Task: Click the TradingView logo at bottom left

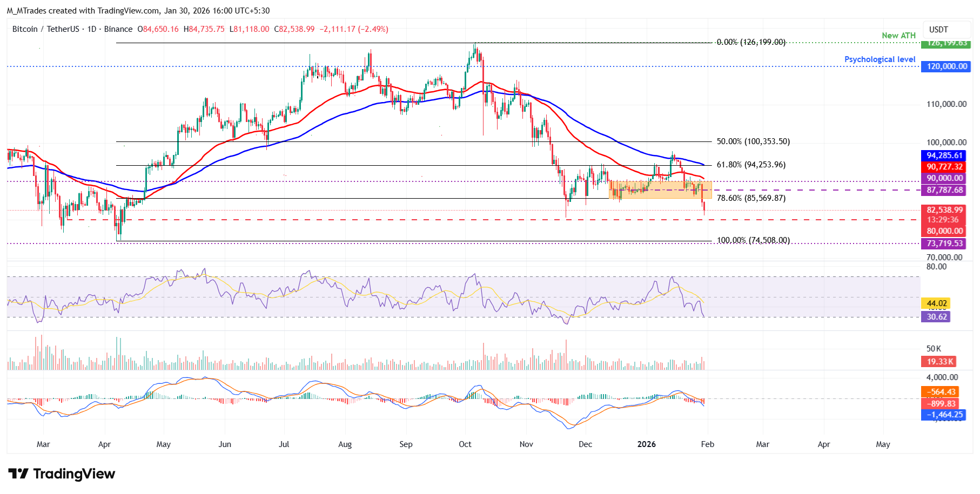Action: [x=62, y=474]
